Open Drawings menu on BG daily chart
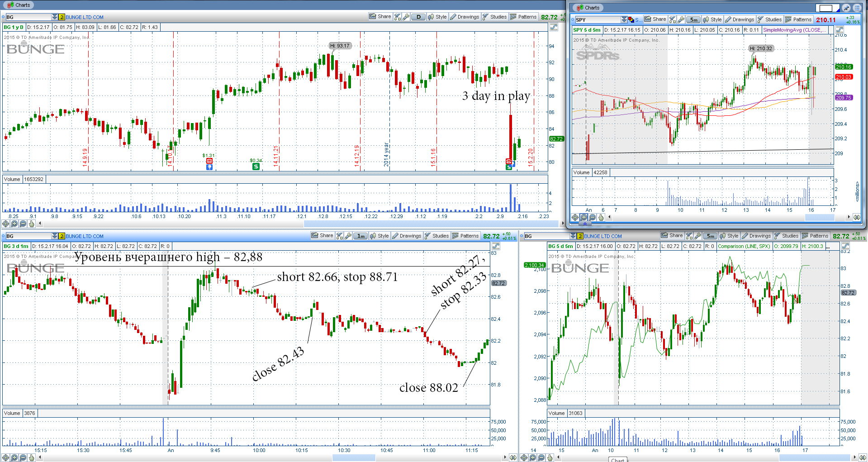868x462 pixels. (x=465, y=17)
